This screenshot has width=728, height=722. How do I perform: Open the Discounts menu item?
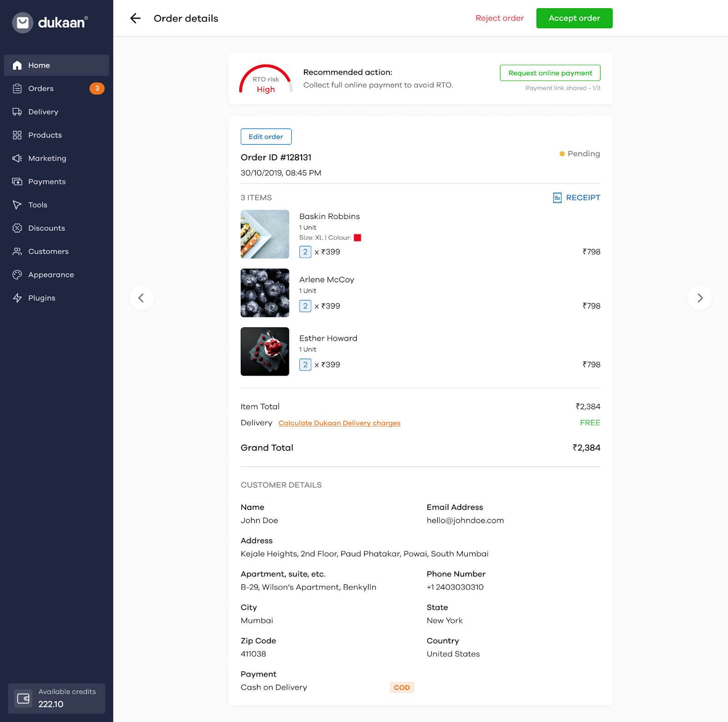coord(56,228)
